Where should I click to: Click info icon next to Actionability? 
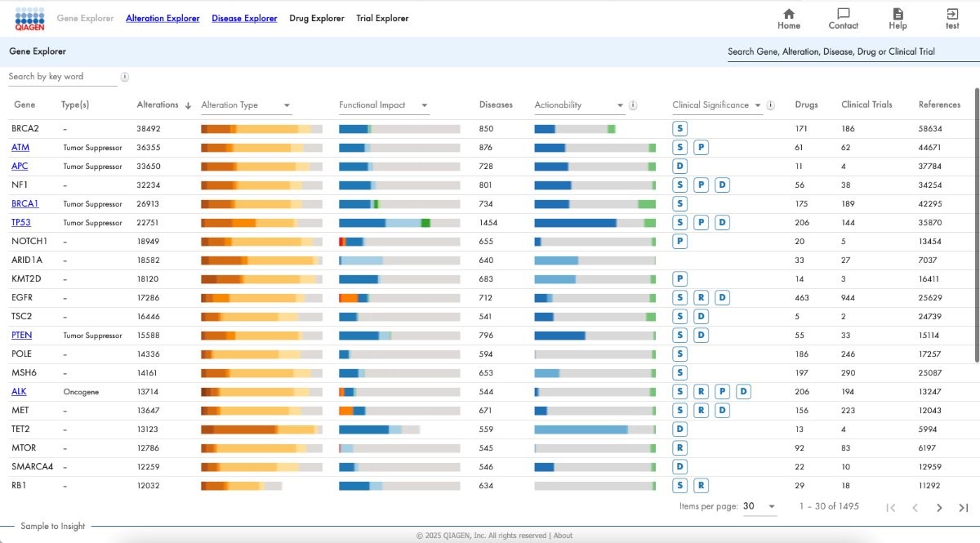click(x=634, y=105)
